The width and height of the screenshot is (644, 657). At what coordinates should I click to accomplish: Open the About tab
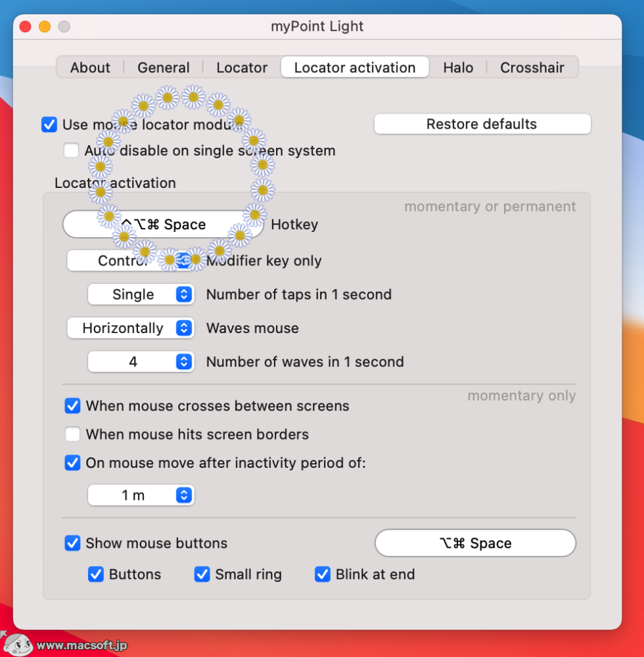pyautogui.click(x=90, y=67)
